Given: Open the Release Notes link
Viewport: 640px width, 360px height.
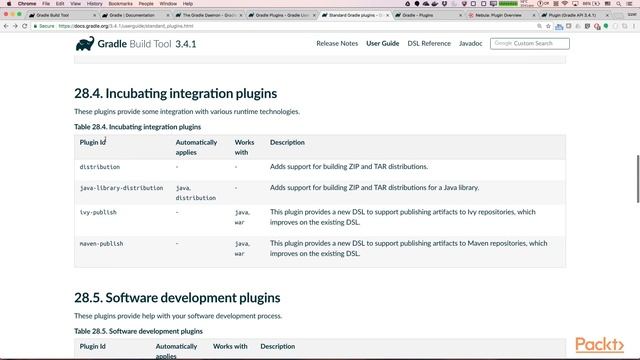Looking at the screenshot, I should tap(337, 43).
